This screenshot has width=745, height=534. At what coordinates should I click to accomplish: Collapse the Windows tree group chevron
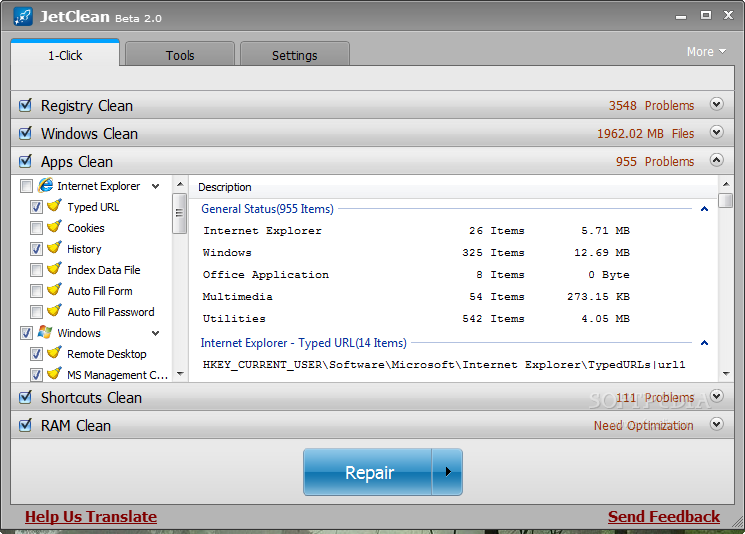(155, 334)
